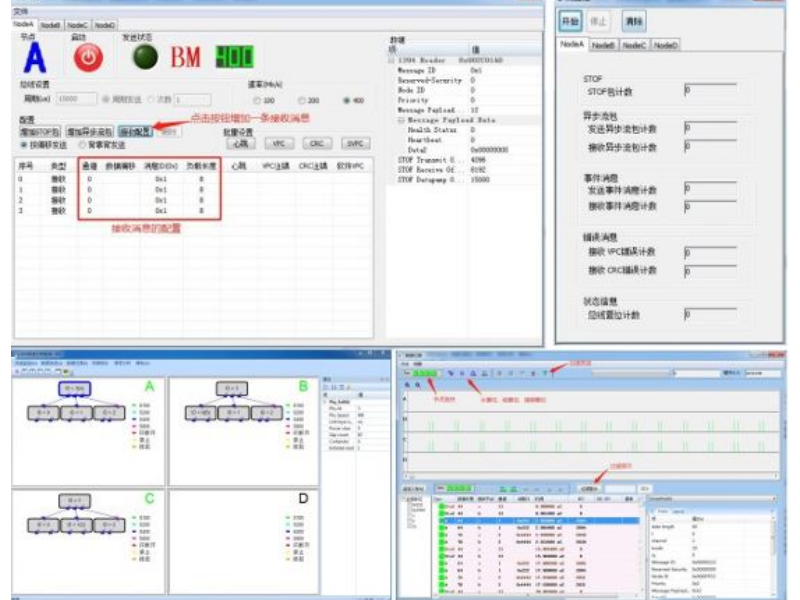800x600 pixels.
Task: Switch to the NodeB tab in the left window
Action: click(50, 25)
